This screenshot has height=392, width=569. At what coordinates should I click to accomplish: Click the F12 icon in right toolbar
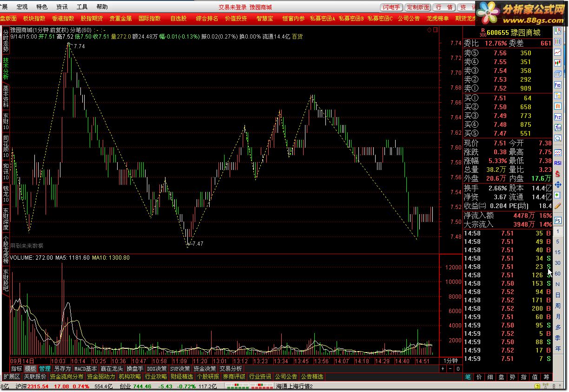point(558,117)
